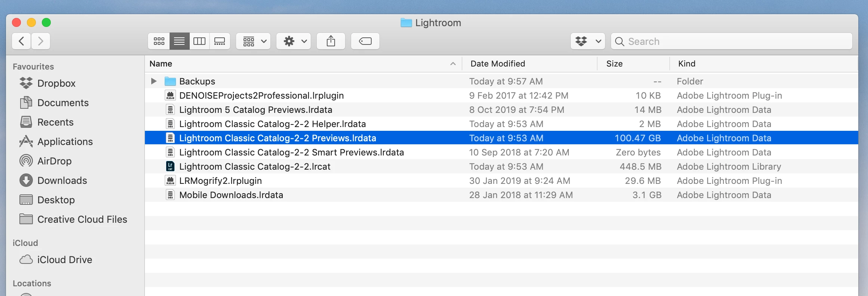Click the data icon of Mobile Downloads.lrdata
The width and height of the screenshot is (868, 296).
coord(170,195)
